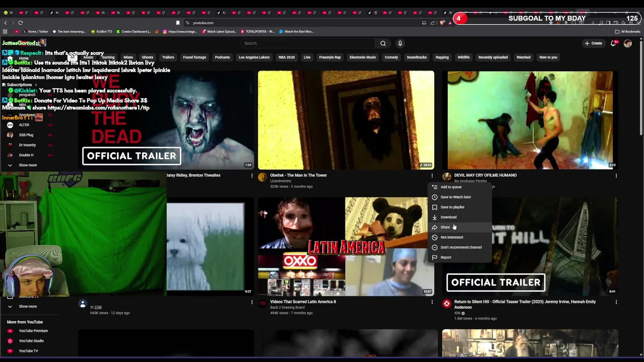The height and width of the screenshot is (362, 644).
Task: Open video title Obelisk - The Man In The Tower
Action: 298,175
